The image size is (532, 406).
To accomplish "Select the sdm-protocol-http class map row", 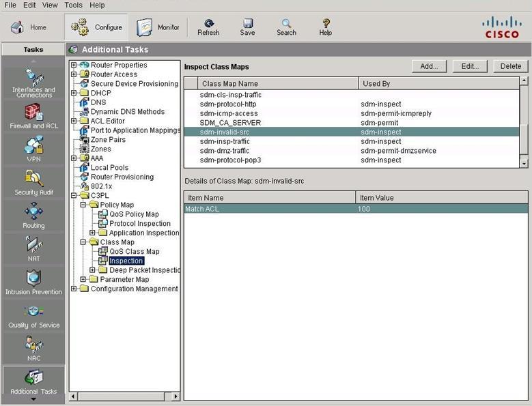I will pyautogui.click(x=352, y=104).
